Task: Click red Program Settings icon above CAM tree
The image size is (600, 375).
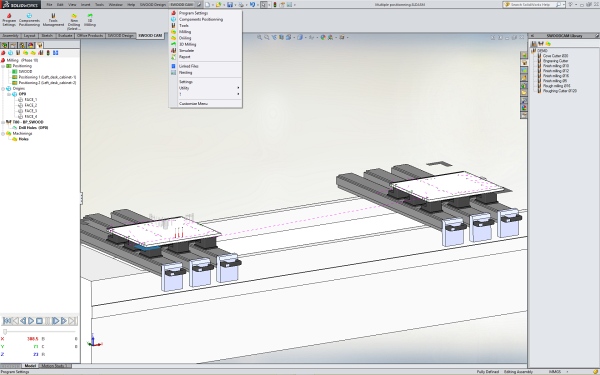Action: pos(3,53)
